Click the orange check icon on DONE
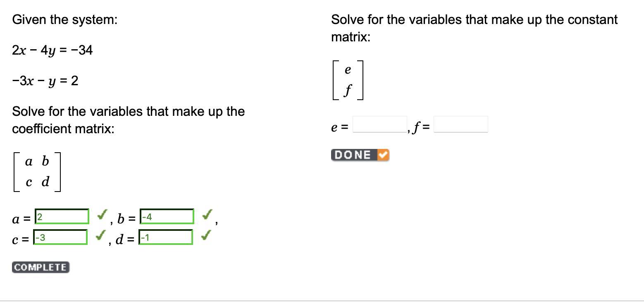The image size is (644, 302). pyautogui.click(x=383, y=155)
